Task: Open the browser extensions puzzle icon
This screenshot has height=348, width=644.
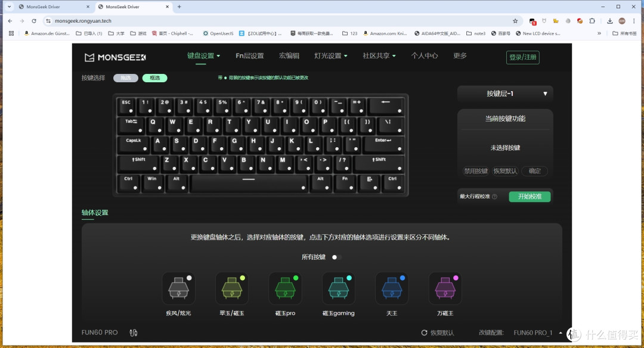Action: point(592,21)
